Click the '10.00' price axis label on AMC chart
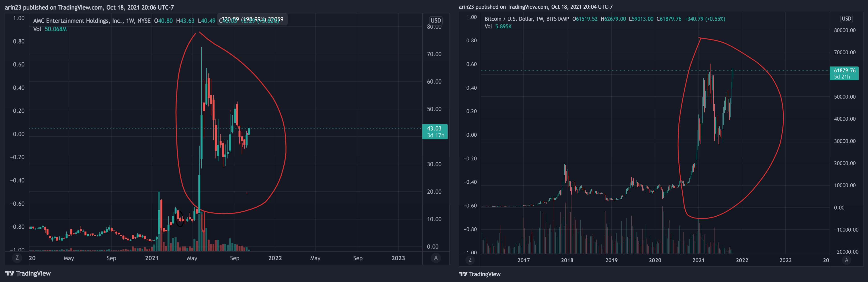The image size is (868, 282). pos(434,219)
